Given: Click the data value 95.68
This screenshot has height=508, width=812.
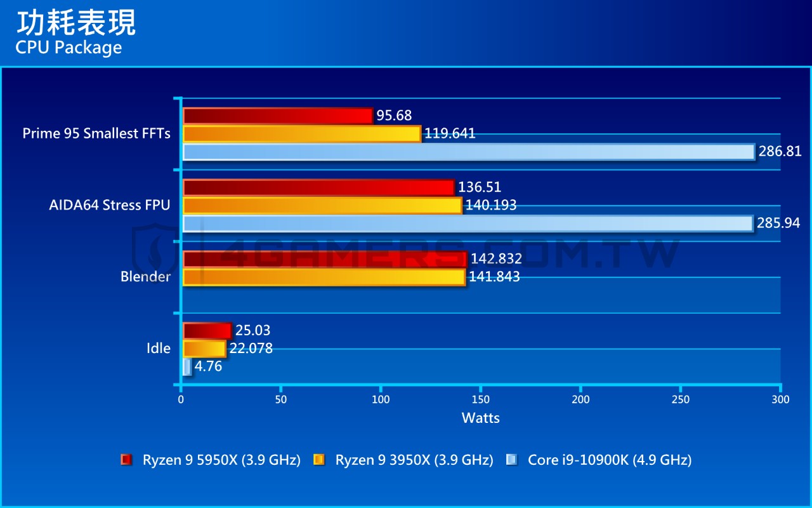Looking at the screenshot, I should point(394,116).
